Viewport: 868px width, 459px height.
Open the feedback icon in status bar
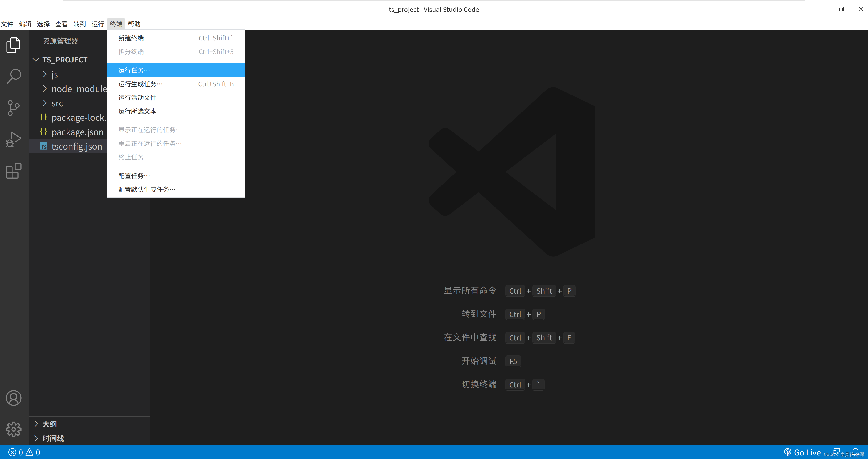click(836, 452)
